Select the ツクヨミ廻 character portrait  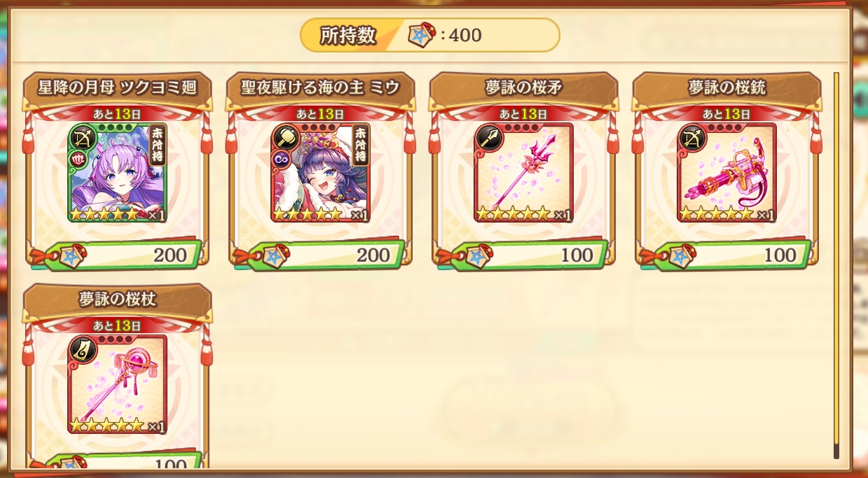pos(117,173)
